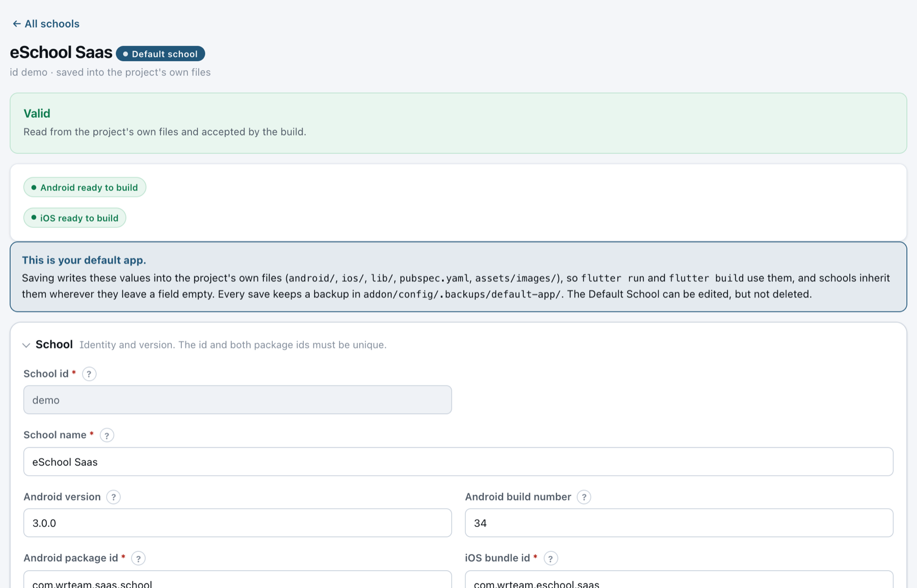
Task: Go back via All schools link
Action: [46, 23]
